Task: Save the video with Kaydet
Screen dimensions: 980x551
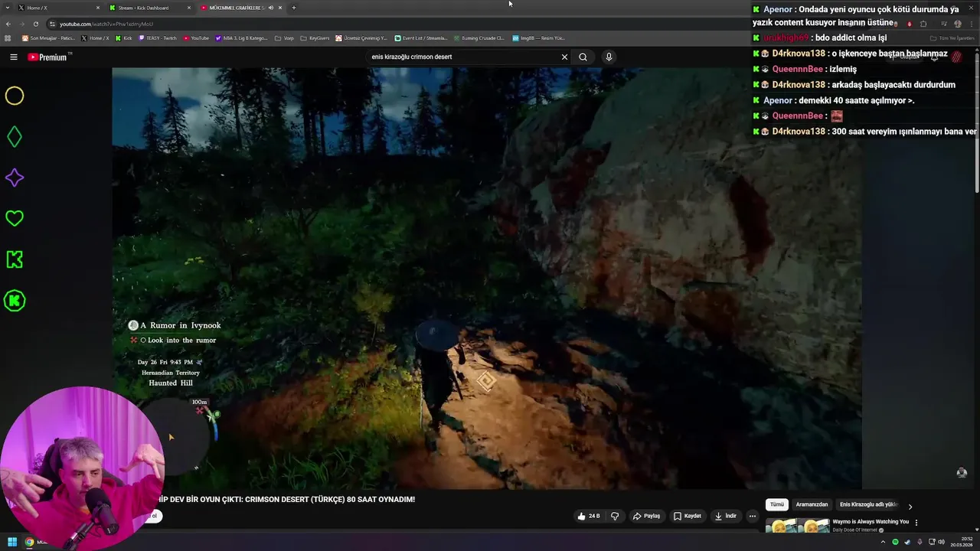Action: 688,516
